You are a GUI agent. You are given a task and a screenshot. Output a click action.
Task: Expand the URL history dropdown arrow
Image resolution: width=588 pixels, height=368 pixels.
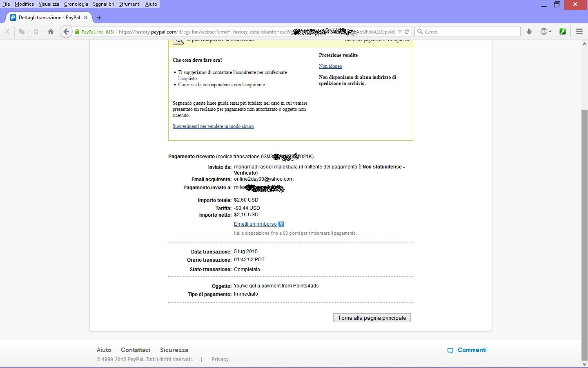[x=400, y=31]
